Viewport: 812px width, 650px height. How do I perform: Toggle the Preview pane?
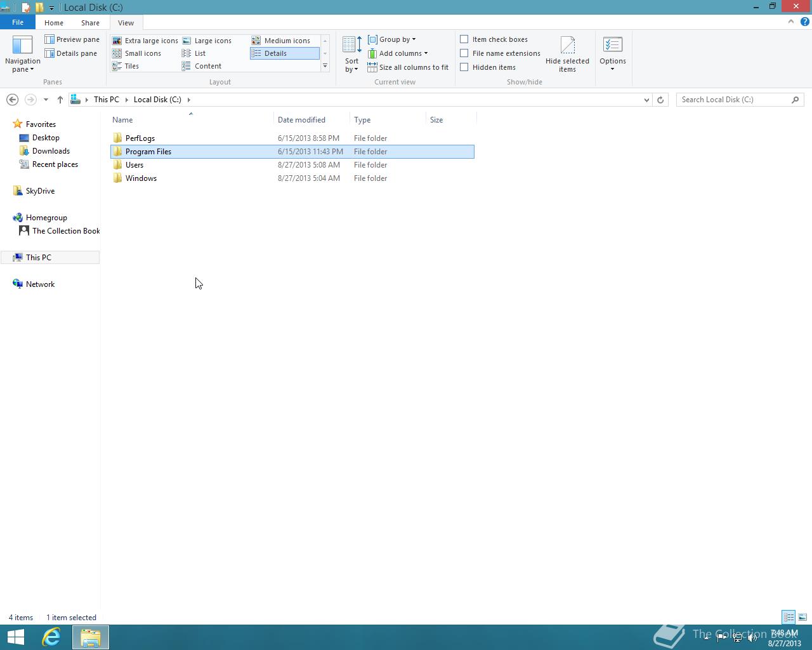72,39
